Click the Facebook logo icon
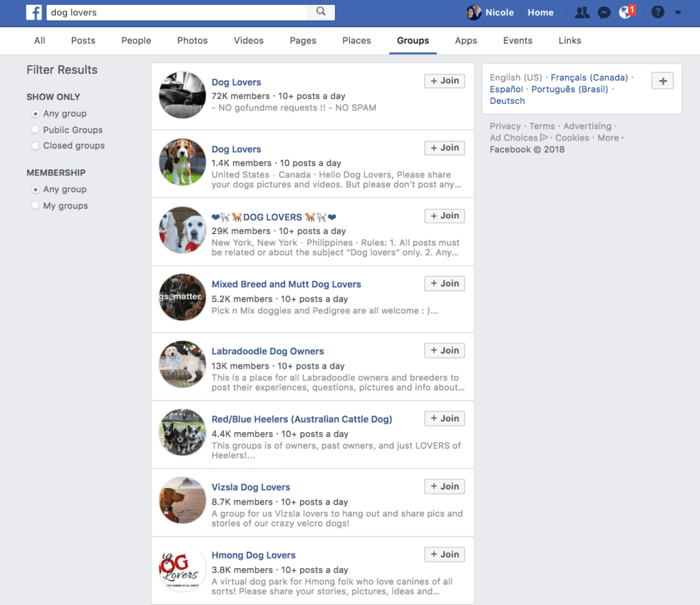The width and height of the screenshot is (700, 605). click(x=34, y=12)
